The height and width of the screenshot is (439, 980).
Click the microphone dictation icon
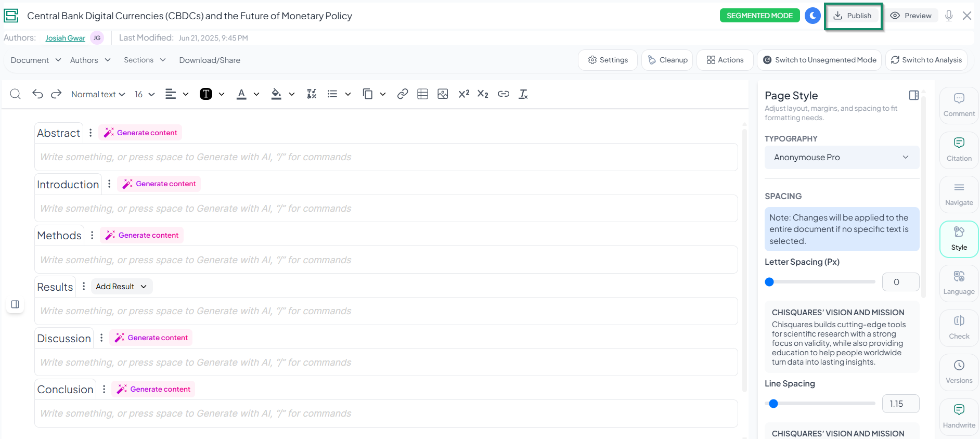(949, 16)
